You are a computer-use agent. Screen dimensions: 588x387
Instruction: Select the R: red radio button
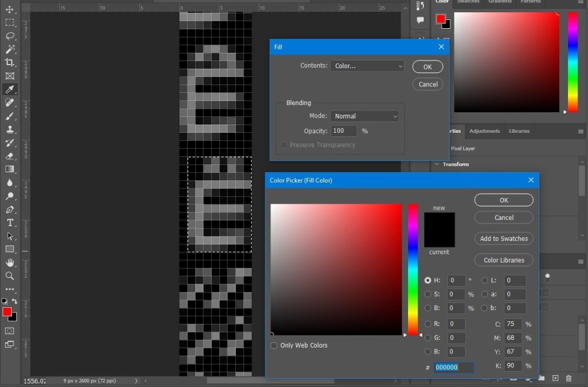427,324
